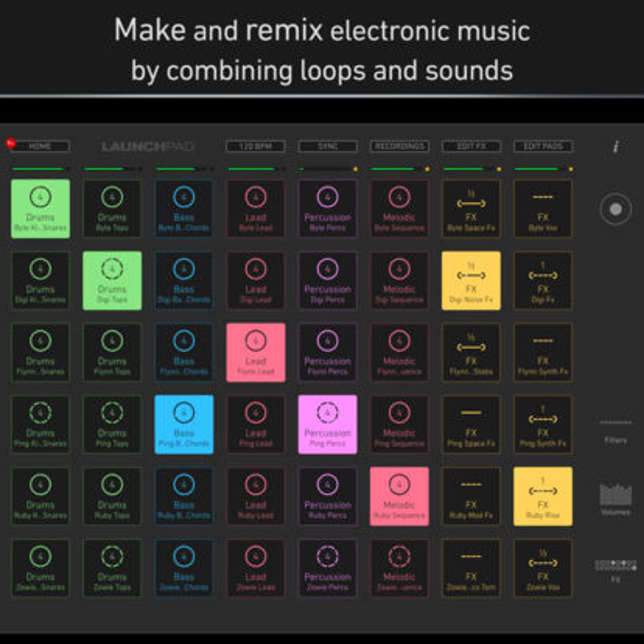Tap the round record button
The image size is (644, 644).
[x=615, y=209]
